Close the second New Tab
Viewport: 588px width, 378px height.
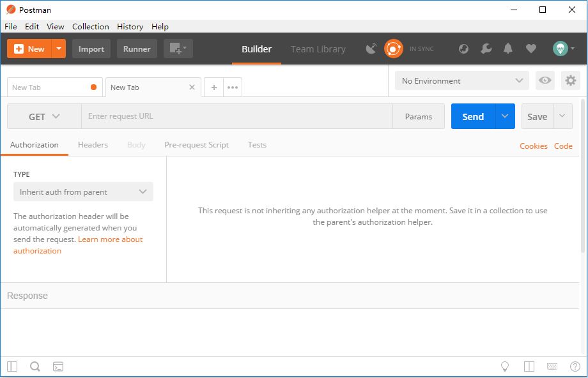click(192, 87)
